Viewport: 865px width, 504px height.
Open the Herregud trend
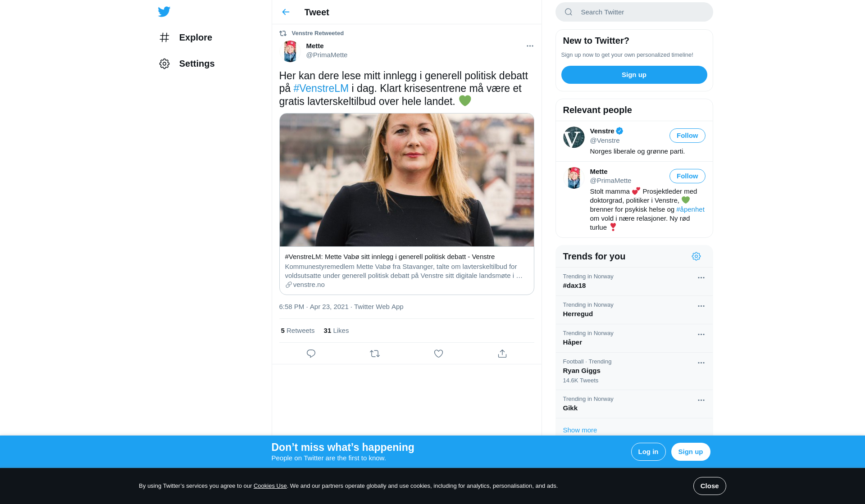[634, 310]
